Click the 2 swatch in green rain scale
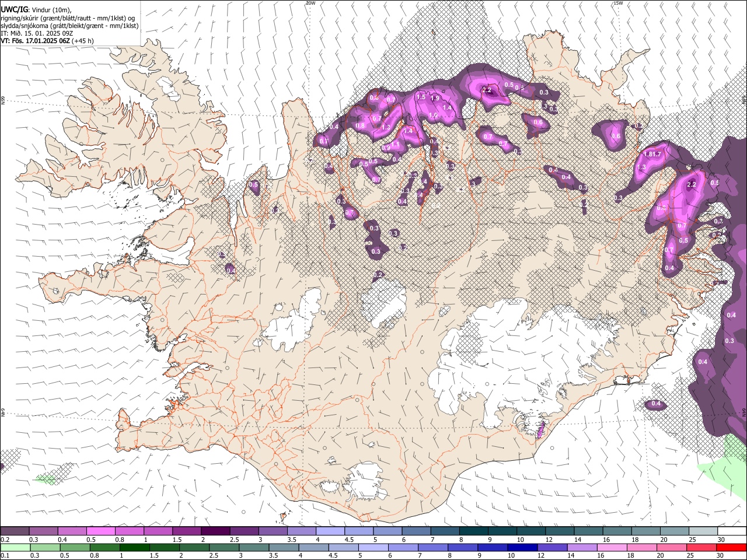Screen dimensions: 747x560 (x=194, y=547)
